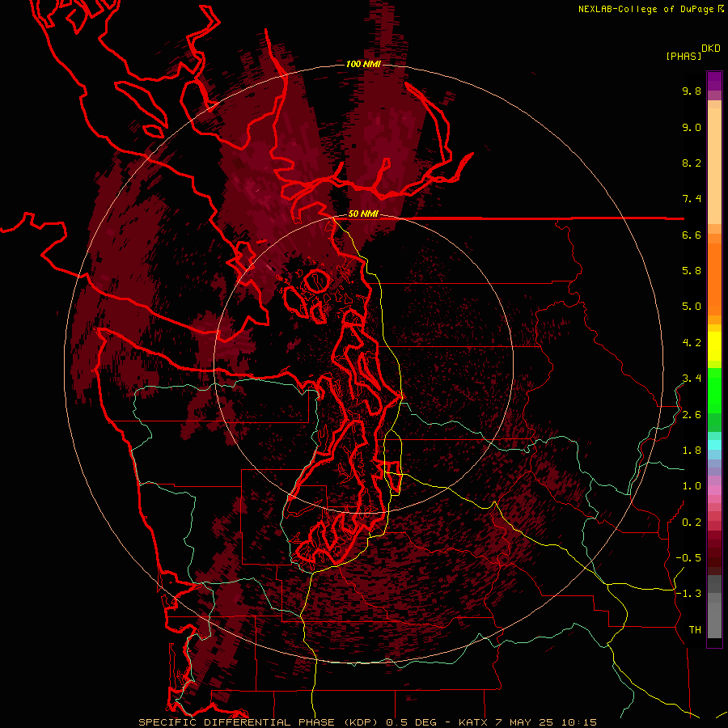The width and height of the screenshot is (728, 728).
Task: Click the 7.4 legend value
Action: pos(692,199)
